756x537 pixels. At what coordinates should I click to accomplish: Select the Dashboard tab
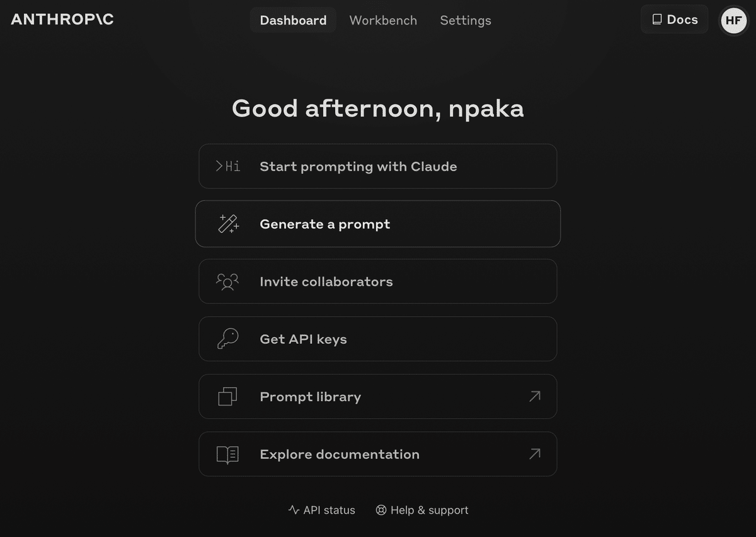[293, 20]
